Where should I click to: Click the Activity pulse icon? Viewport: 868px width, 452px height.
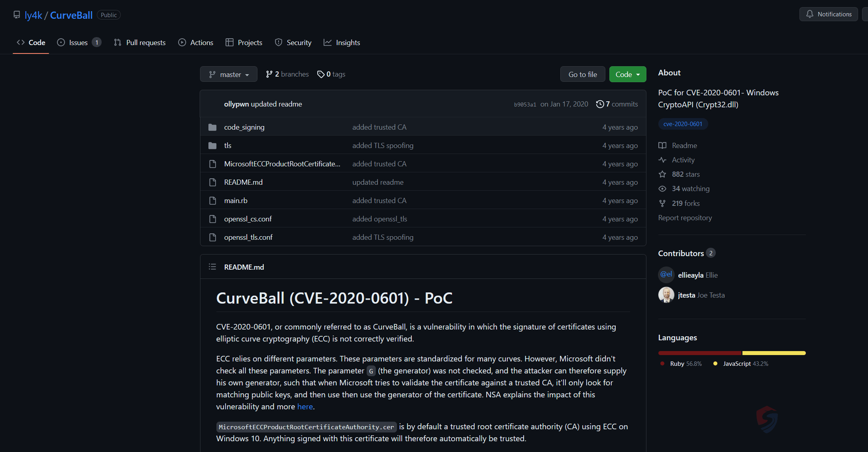click(x=662, y=160)
